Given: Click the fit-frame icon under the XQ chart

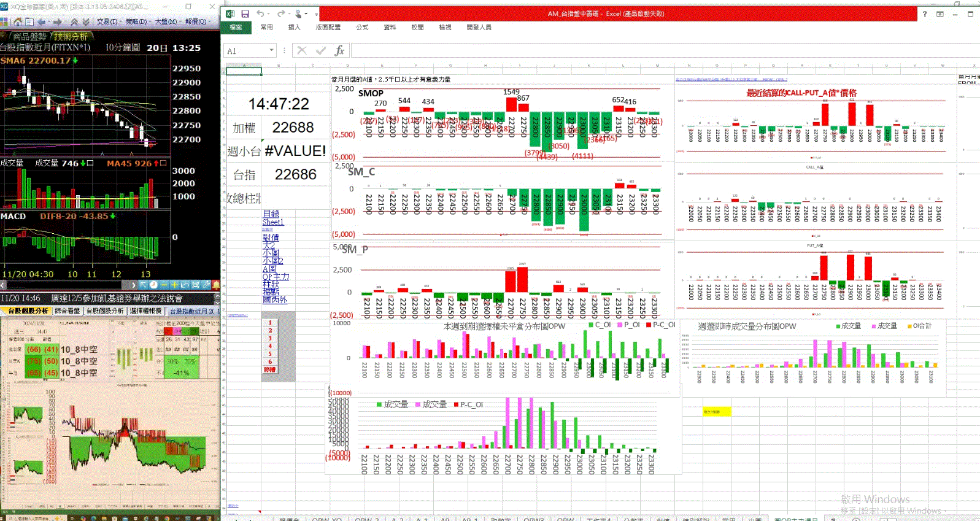Looking at the screenshot, I should click(195, 285).
